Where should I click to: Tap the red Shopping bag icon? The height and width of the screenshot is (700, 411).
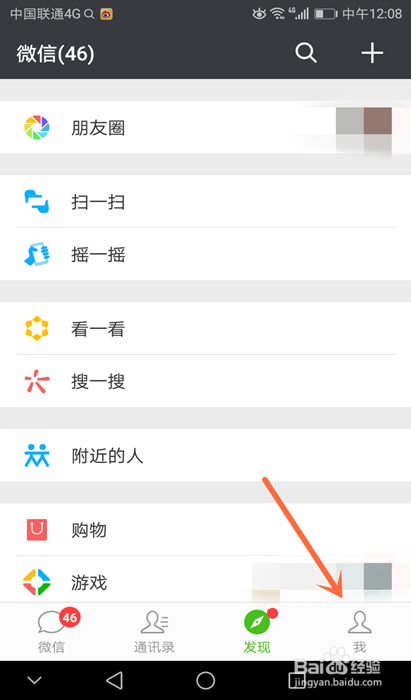[x=37, y=530]
